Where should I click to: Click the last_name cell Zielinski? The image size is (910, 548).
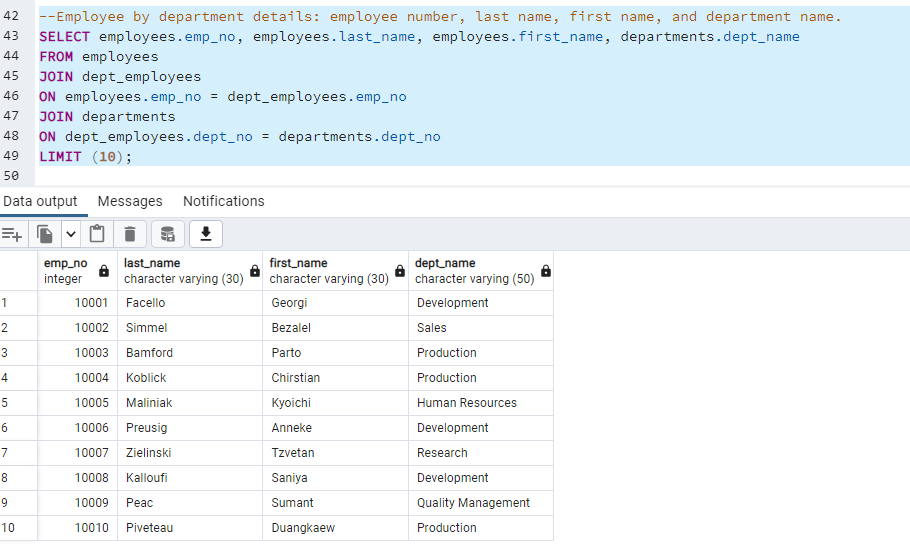tap(190, 453)
